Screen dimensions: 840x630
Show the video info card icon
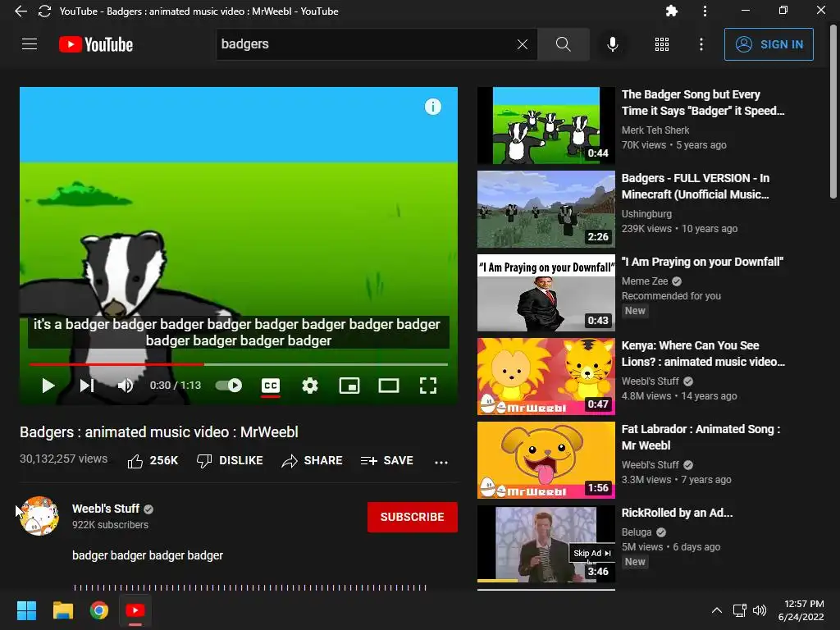pyautogui.click(x=433, y=107)
